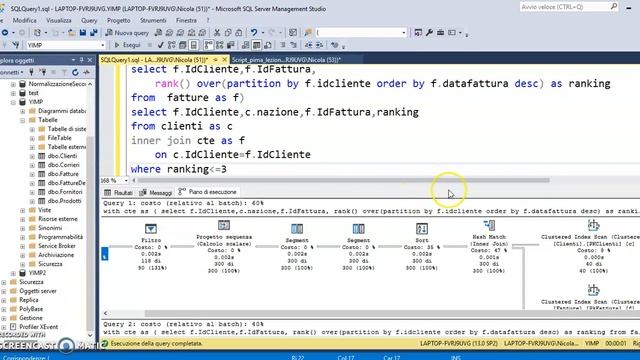Open the Progetto menu
640x360 pixels.
118,20
